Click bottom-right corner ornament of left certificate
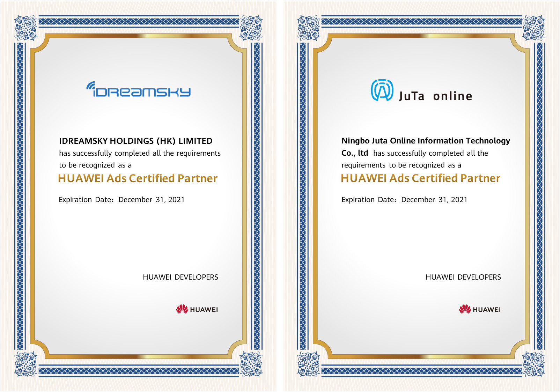Image resolution: width=560 pixels, height=392 pixels. pyautogui.click(x=251, y=364)
